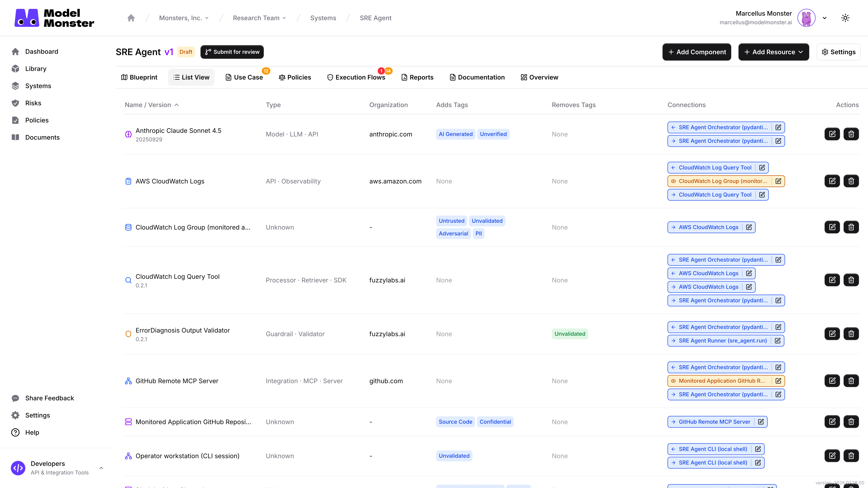Switch to Use Case tab

244,77
